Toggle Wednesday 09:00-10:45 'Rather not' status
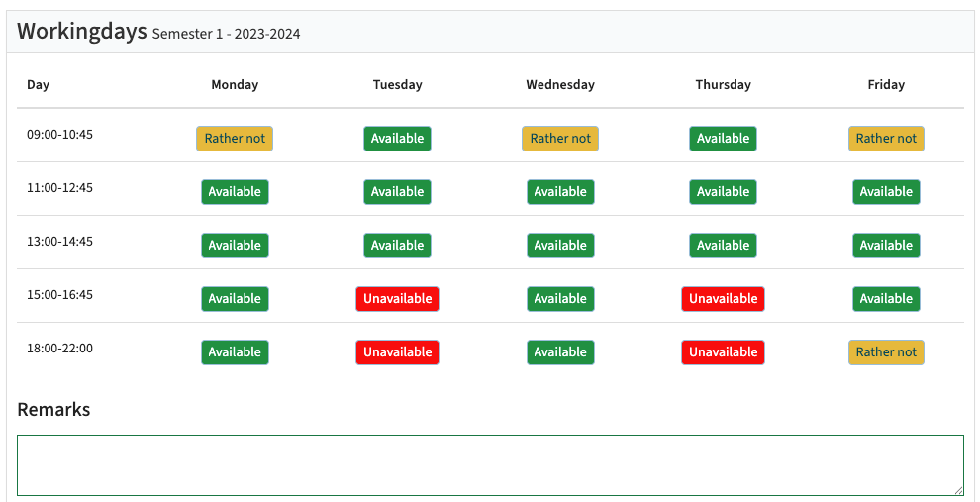980x502 pixels. tap(560, 139)
